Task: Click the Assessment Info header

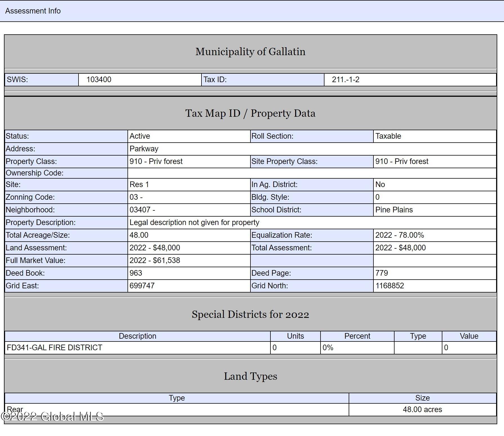Action: pyautogui.click(x=33, y=11)
